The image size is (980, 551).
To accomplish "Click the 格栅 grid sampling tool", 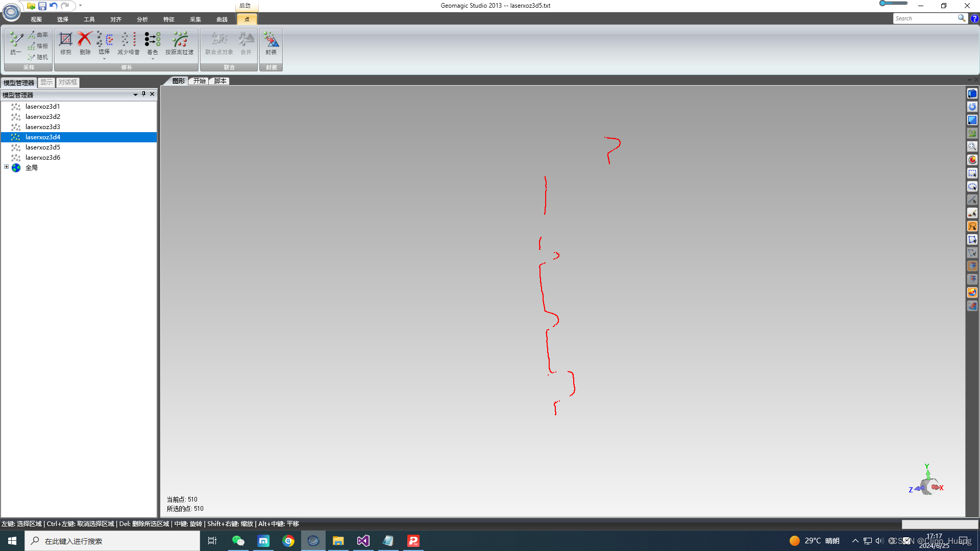I will coord(38,46).
